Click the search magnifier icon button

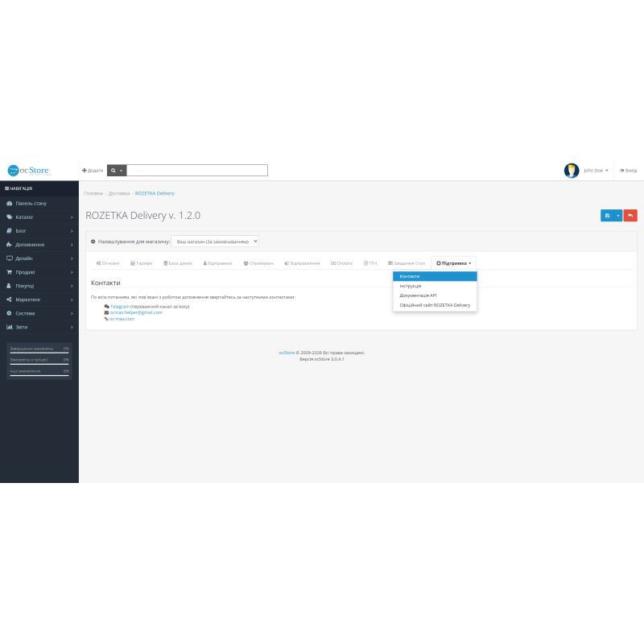pyautogui.click(x=117, y=171)
